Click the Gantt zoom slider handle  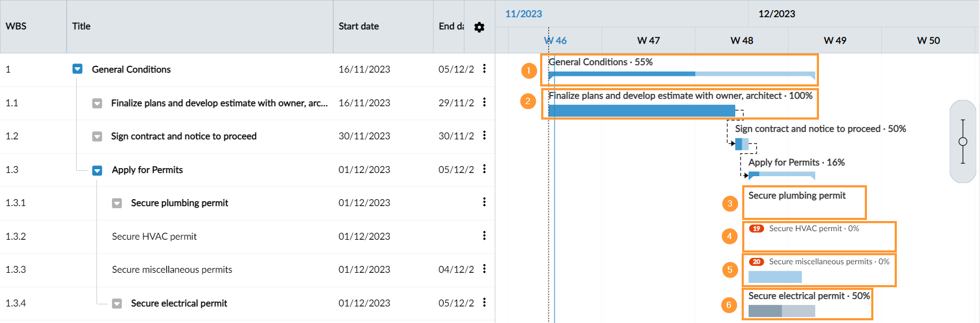pos(963,141)
